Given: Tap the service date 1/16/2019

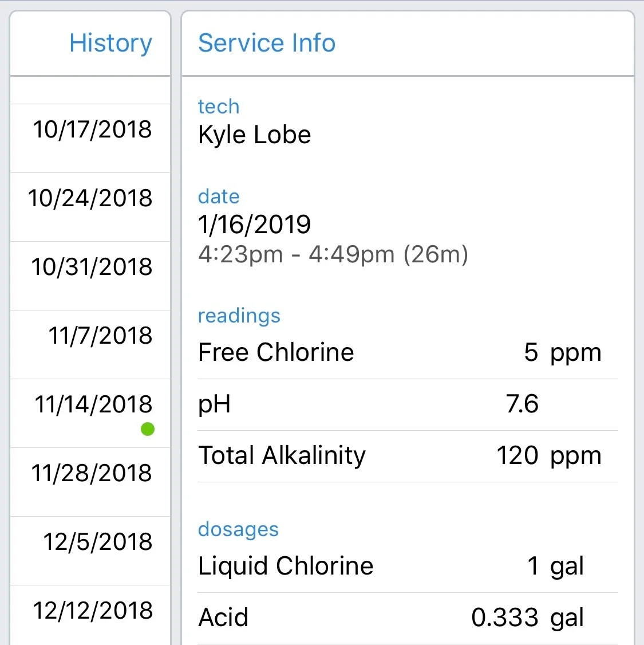Looking at the screenshot, I should 254,225.
